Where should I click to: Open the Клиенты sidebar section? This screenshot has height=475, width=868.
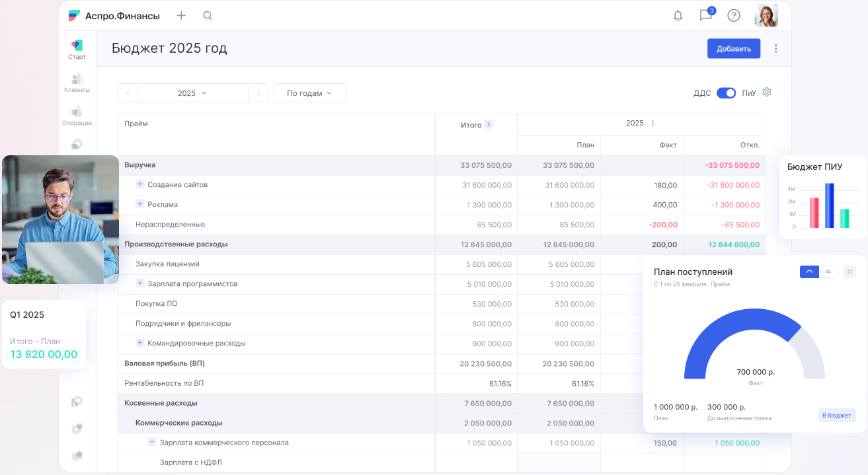[77, 83]
